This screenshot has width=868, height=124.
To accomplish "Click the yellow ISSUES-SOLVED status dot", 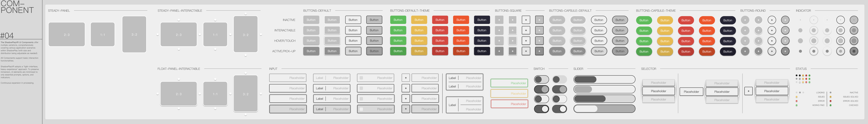I will (830, 97).
